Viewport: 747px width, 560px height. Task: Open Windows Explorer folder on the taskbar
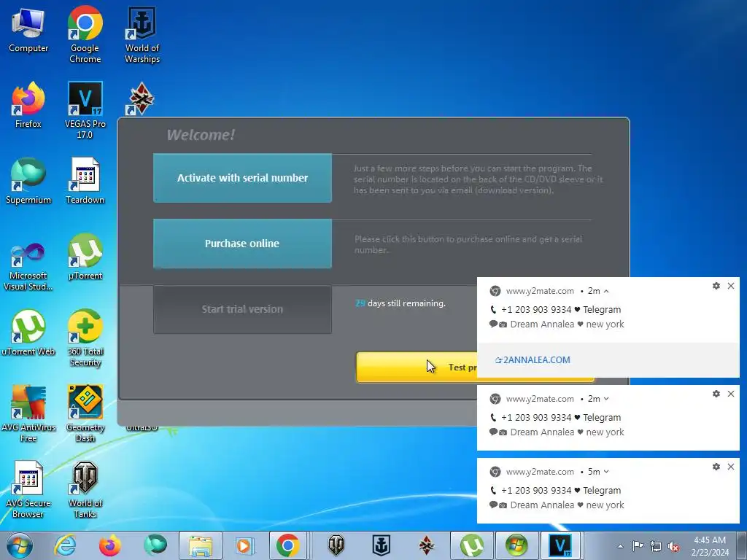[200, 545]
